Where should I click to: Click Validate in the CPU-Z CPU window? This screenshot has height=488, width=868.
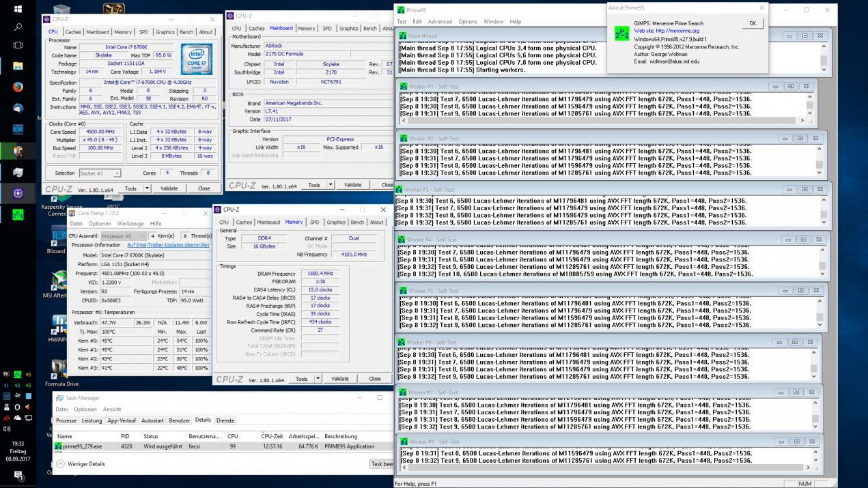coord(169,188)
